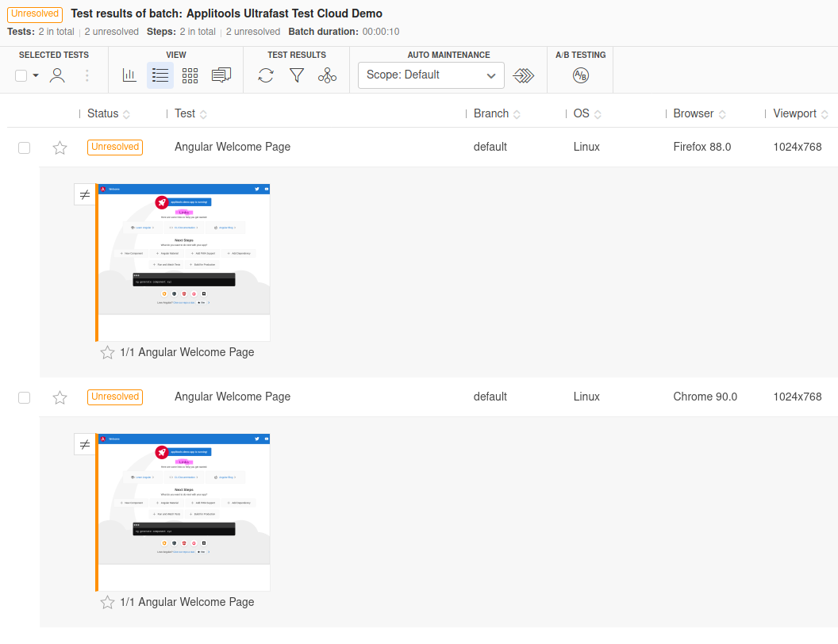Image resolution: width=838 pixels, height=644 pixels.
Task: Click the not-equal diff icon on the Firefox step
Action: point(84,195)
